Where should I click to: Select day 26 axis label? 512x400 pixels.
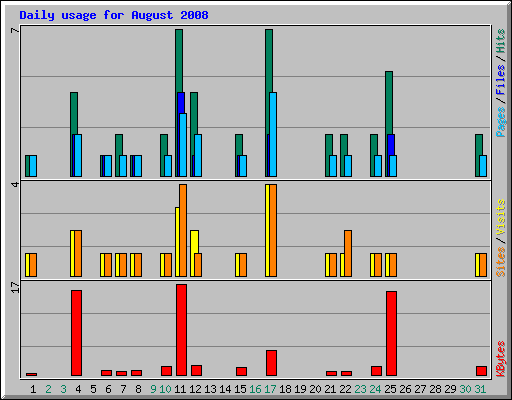405,389
